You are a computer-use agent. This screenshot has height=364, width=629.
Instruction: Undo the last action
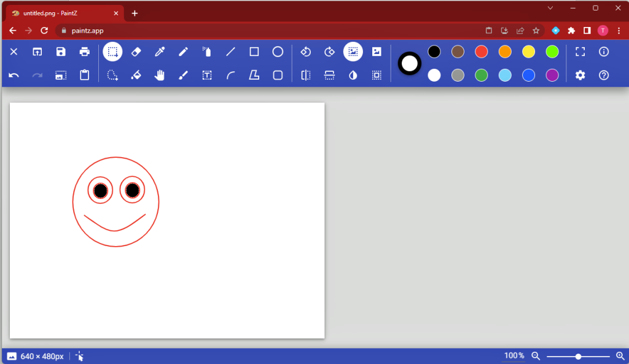pos(14,75)
